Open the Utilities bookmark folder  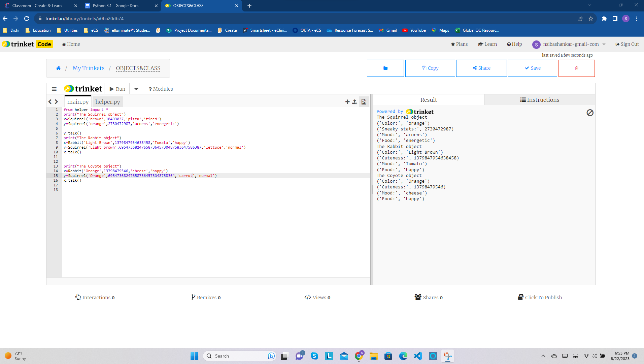pyautogui.click(x=67, y=30)
